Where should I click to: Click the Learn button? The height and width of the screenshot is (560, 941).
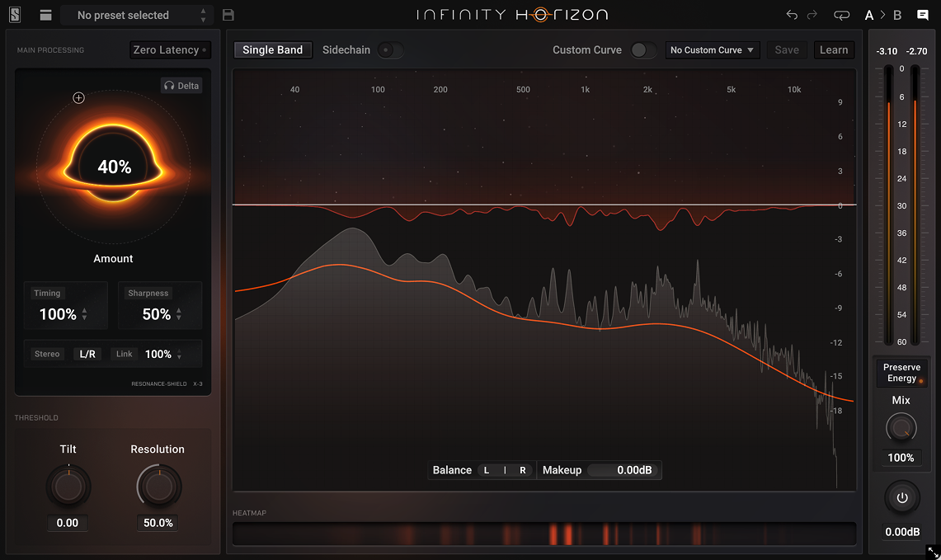(x=833, y=50)
